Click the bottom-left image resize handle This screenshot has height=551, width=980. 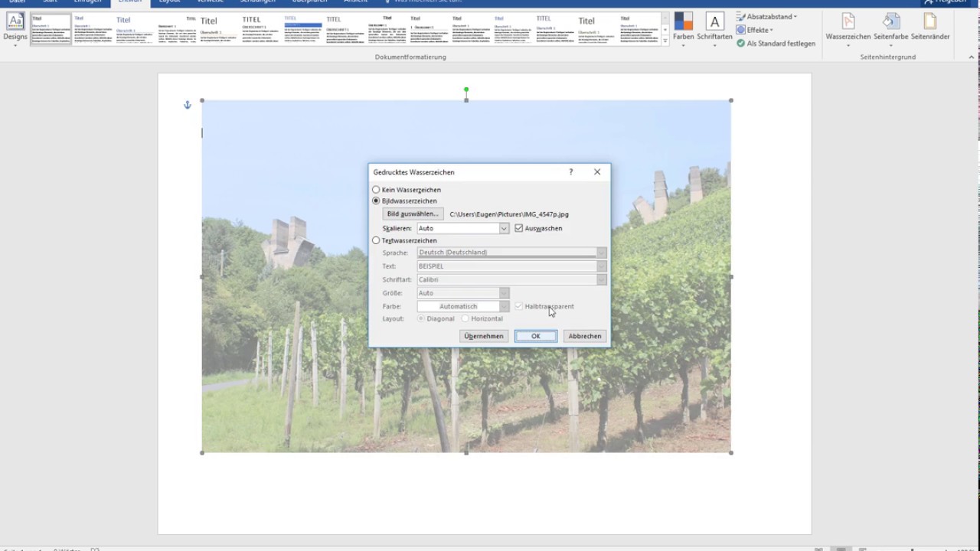point(202,452)
